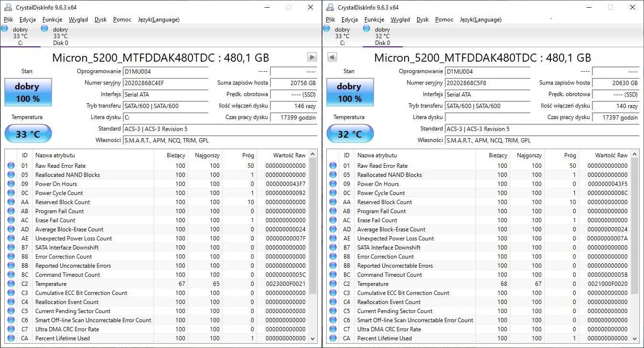
Task: Select C: disk tab in left window
Action: click(20, 36)
